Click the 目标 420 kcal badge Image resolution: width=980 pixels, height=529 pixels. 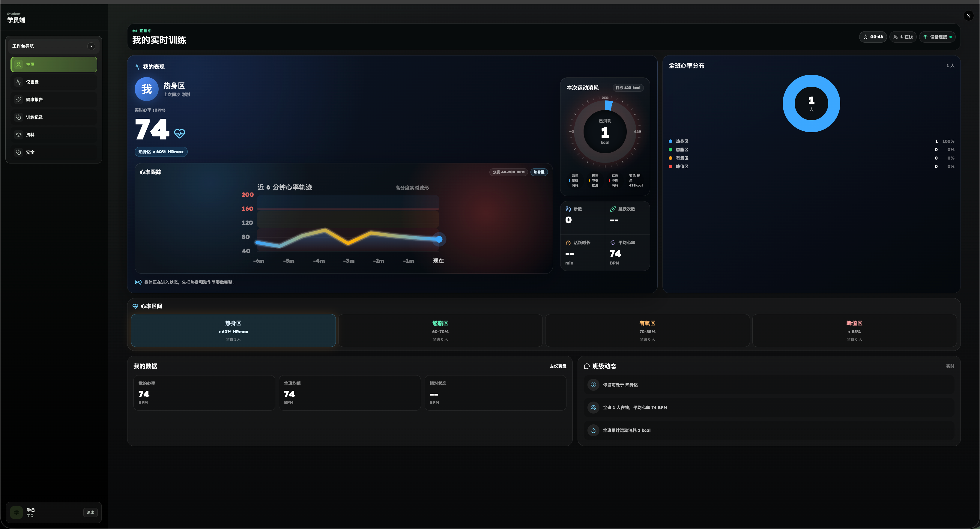click(x=628, y=88)
